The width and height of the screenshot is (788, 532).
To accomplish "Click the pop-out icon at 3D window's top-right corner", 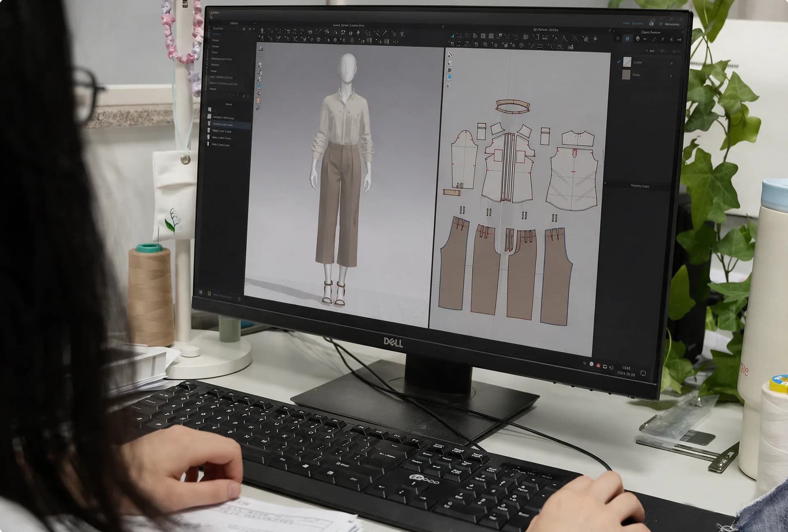I will [x=443, y=27].
